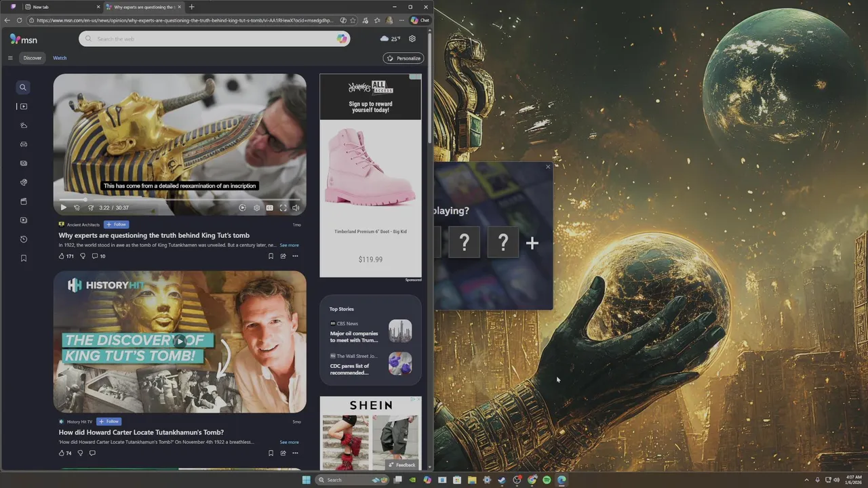Click the Copilot icon in web search box
Image resolution: width=868 pixels, height=488 pixels.
[x=342, y=39]
